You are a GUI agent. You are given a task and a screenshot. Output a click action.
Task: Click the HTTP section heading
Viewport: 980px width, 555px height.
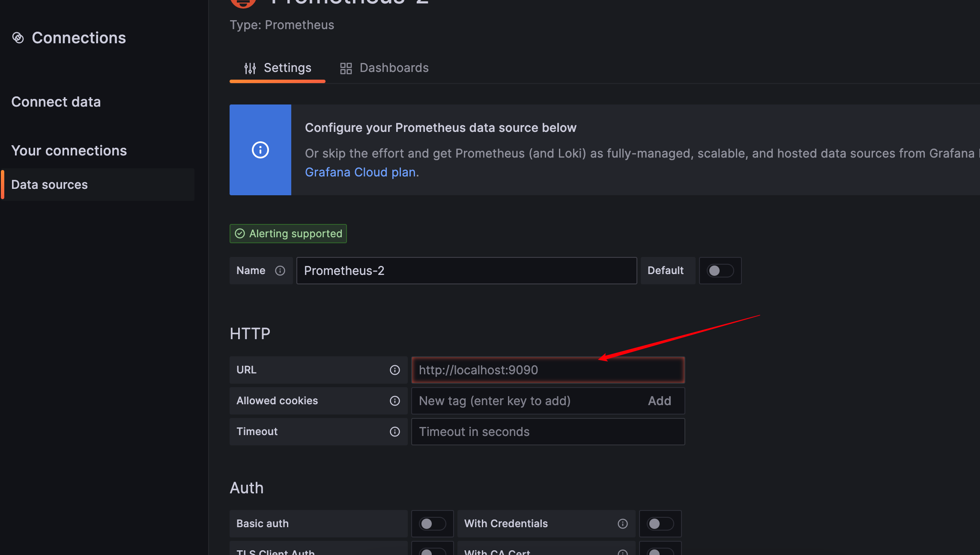[x=250, y=334]
